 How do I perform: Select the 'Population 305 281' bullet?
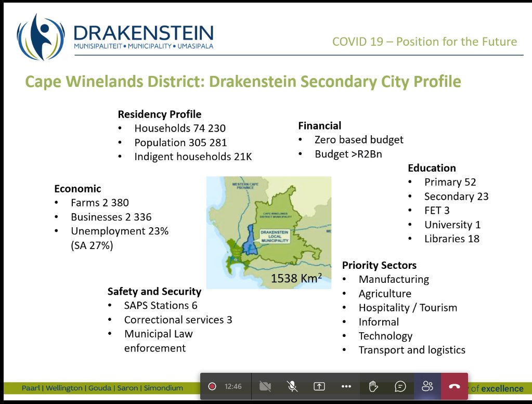(x=180, y=142)
